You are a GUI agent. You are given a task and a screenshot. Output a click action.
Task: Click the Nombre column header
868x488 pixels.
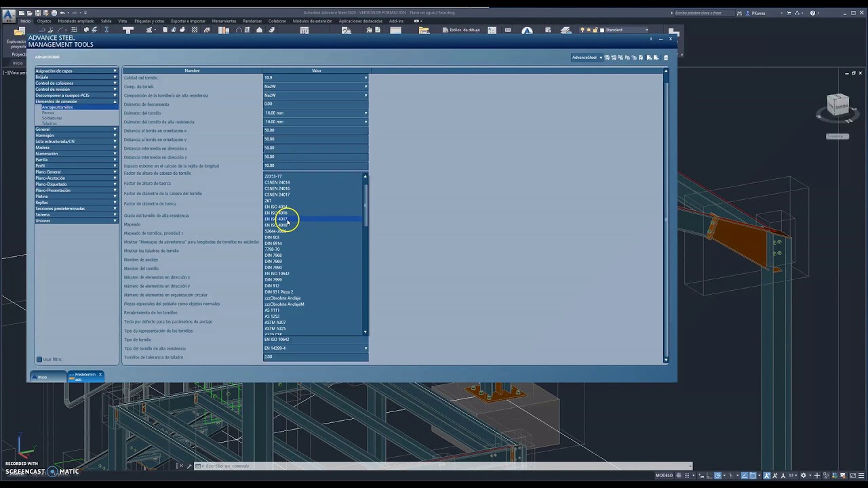coord(193,70)
